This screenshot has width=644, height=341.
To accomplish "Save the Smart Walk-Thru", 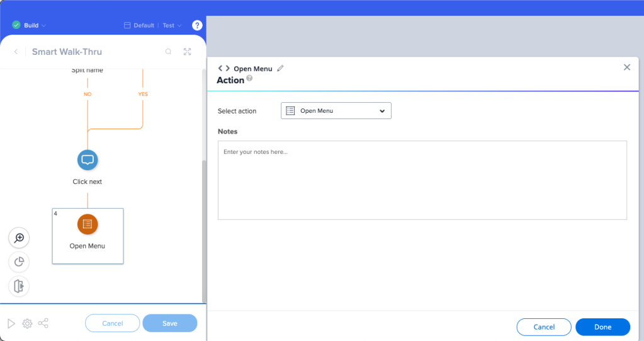I will point(169,323).
